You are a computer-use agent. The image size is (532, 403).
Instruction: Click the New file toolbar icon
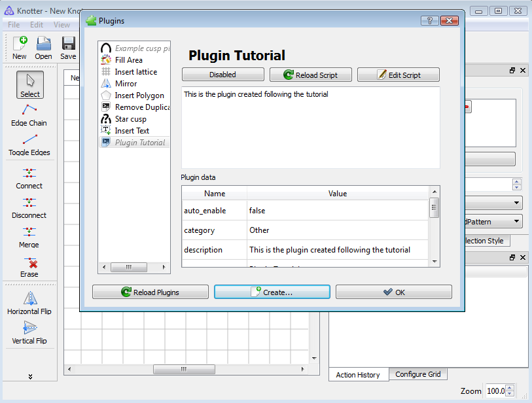[x=20, y=48]
